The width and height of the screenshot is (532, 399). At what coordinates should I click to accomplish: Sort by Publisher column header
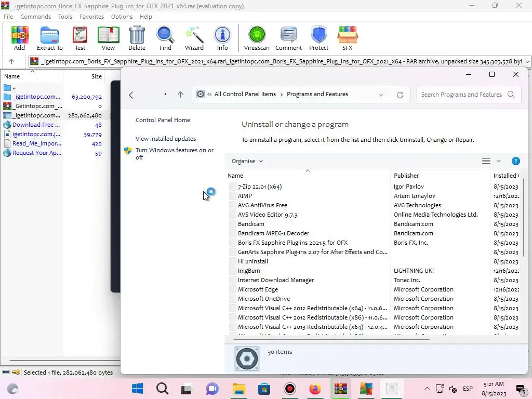(x=406, y=176)
